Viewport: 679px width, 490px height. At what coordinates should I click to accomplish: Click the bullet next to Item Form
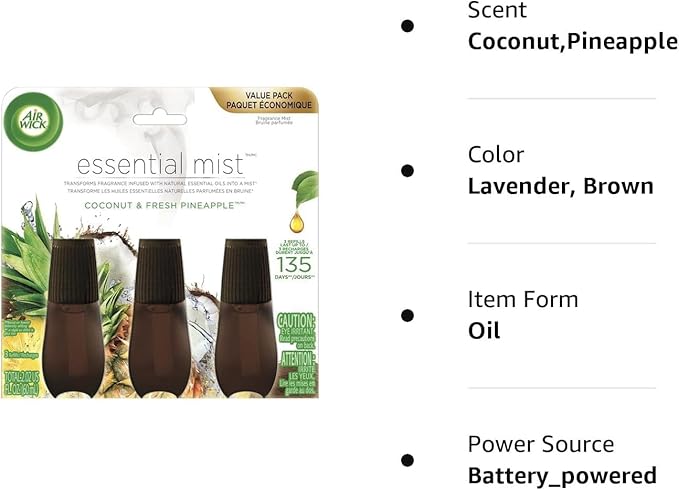click(407, 315)
